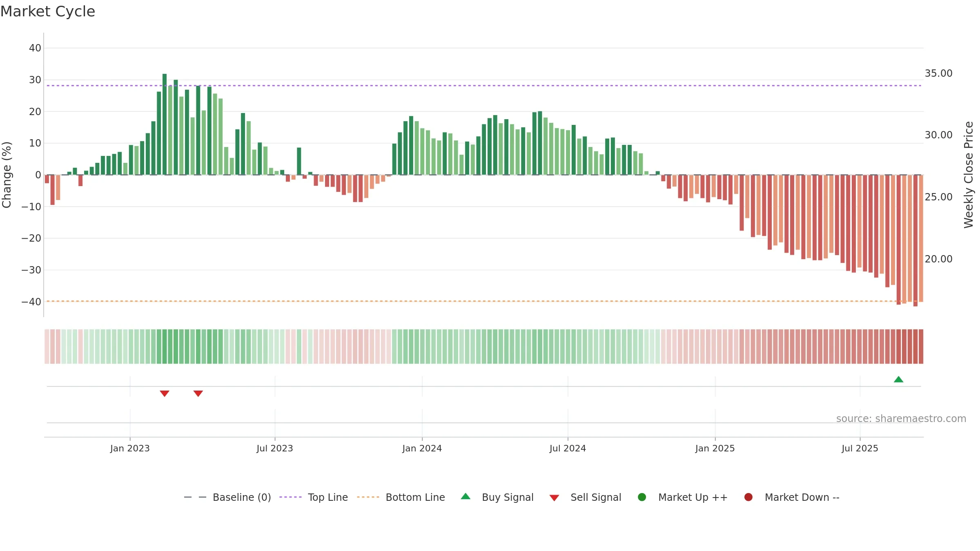This screenshot has width=980, height=551.
Task: Click the tallest green bar above 30%
Action: pyautogui.click(x=165, y=124)
